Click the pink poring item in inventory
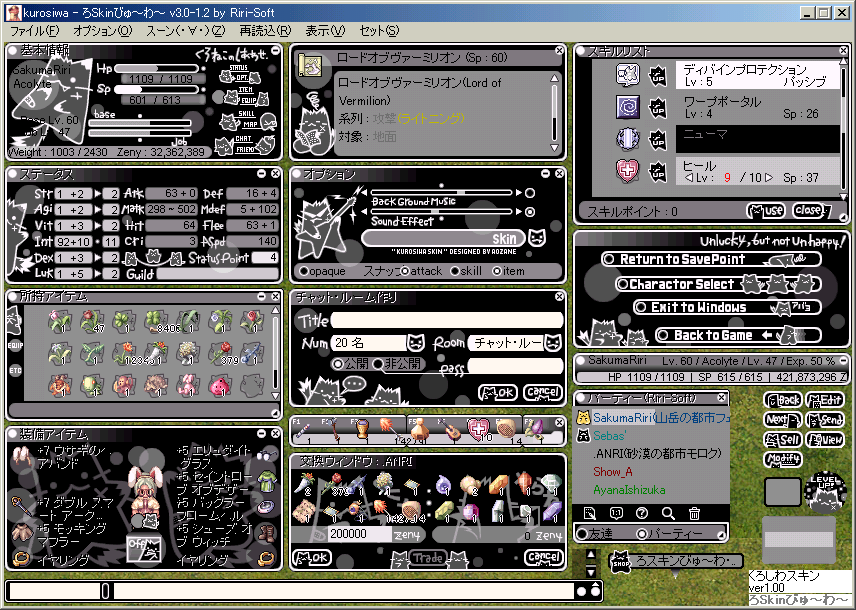 click(x=220, y=385)
